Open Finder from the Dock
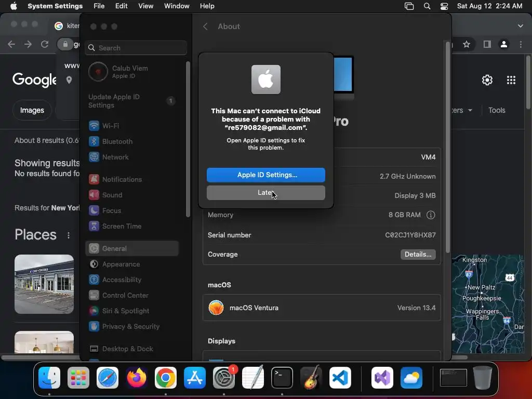 (49, 378)
